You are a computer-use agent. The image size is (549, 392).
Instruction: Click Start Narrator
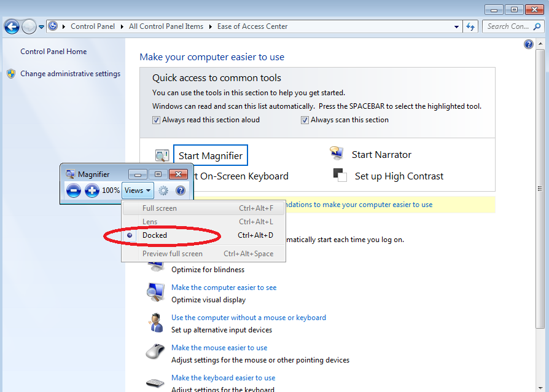381,154
